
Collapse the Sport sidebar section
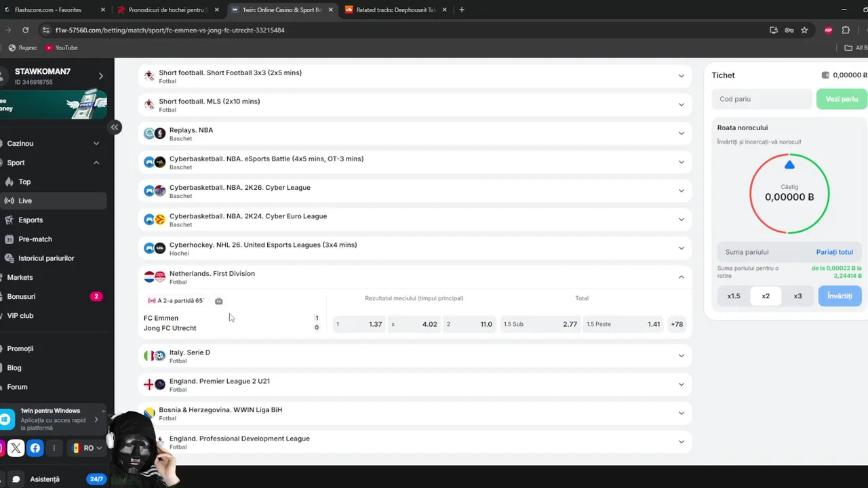coord(96,163)
